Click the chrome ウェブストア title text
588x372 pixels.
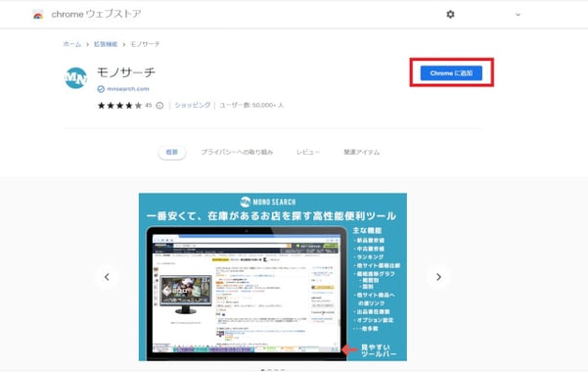click(x=97, y=15)
